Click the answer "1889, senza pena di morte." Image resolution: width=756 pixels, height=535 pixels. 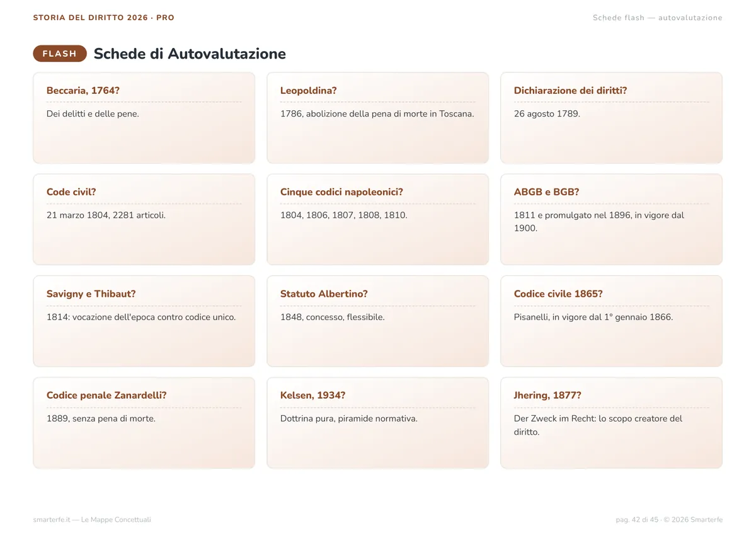point(101,419)
